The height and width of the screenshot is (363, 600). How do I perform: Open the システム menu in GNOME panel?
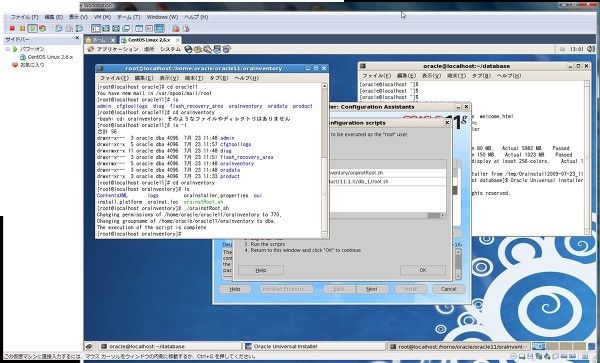(170, 49)
